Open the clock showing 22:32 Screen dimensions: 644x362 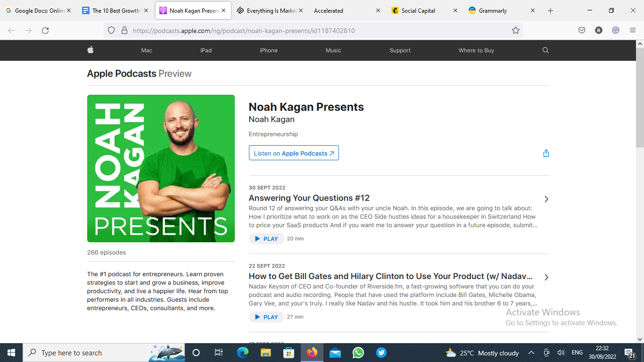[602, 353]
